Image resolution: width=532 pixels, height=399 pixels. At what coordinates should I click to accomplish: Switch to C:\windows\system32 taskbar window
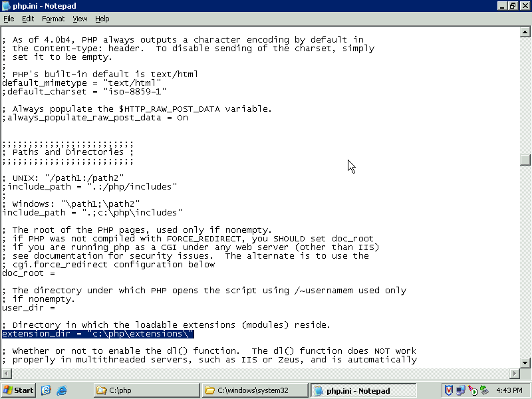coord(255,390)
